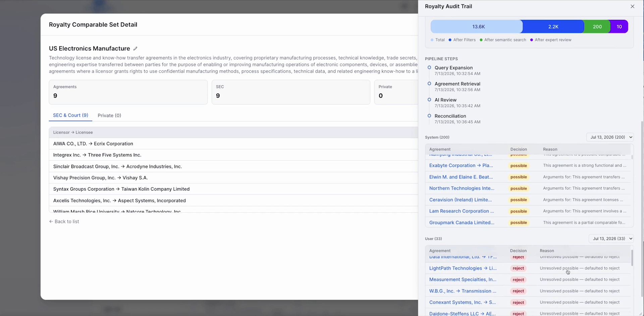Click the pencil edit icon beside US Electronics Manufacture
This screenshot has width=644, height=316.
pyautogui.click(x=135, y=49)
